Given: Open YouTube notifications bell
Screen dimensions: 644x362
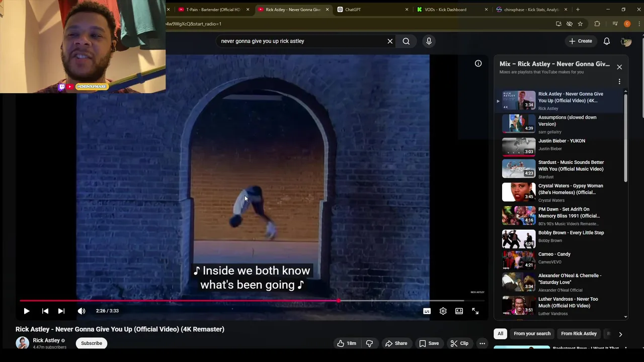Looking at the screenshot, I should click(x=607, y=41).
